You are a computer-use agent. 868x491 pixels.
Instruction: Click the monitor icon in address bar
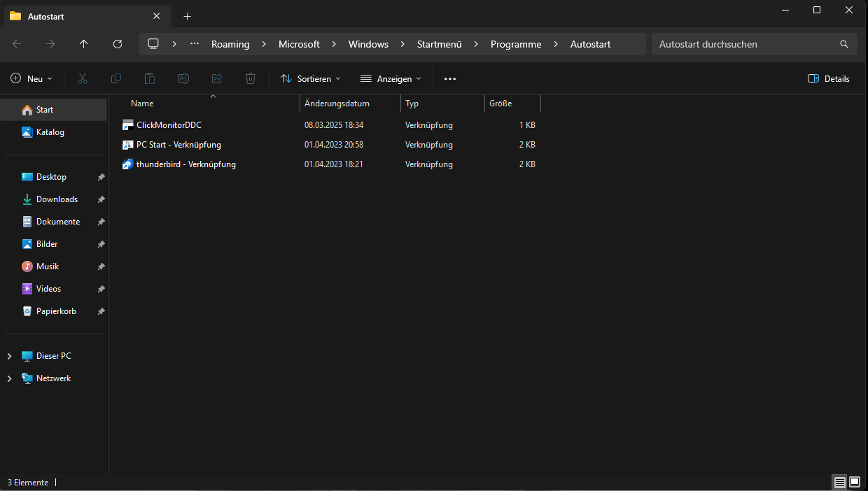(153, 43)
